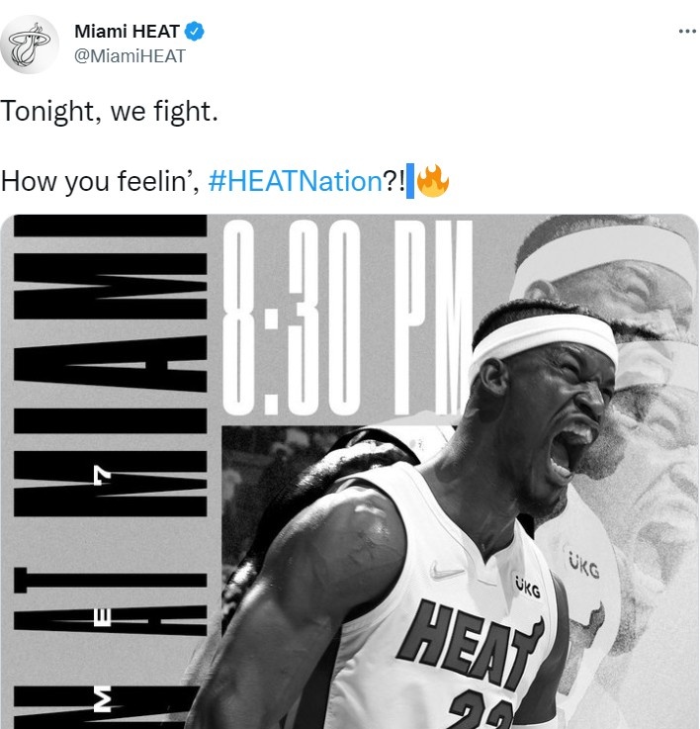This screenshot has height=729, width=700.
Task: Click the player's white headband
Action: tap(543, 345)
